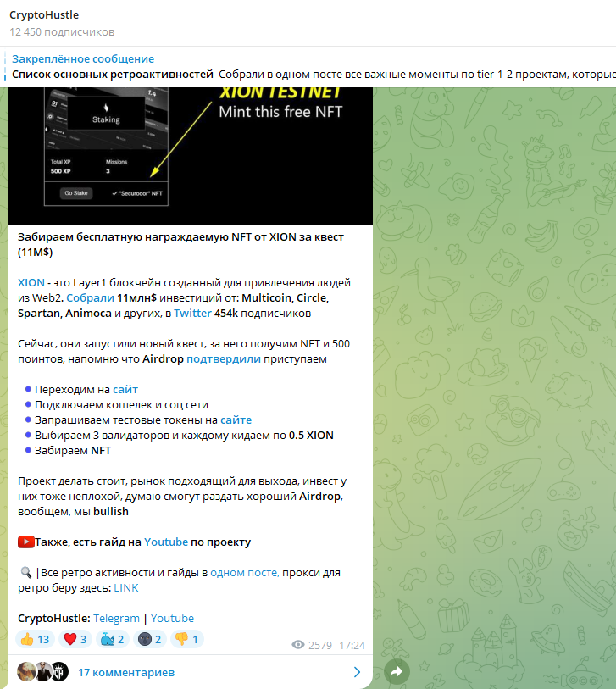Click the views eye icon on the post

[298, 645]
